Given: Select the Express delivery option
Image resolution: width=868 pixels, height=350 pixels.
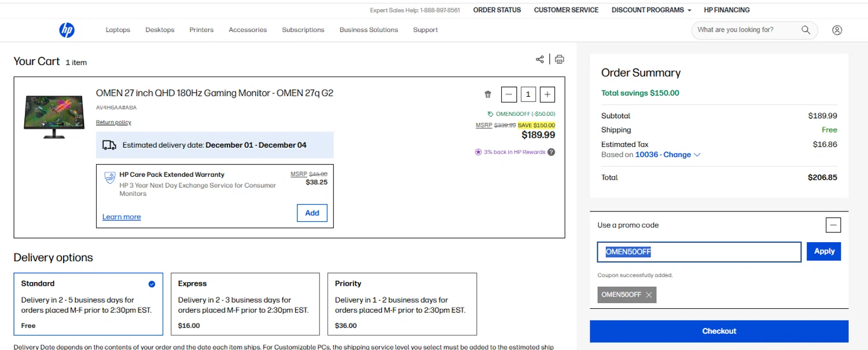Looking at the screenshot, I should (245, 304).
